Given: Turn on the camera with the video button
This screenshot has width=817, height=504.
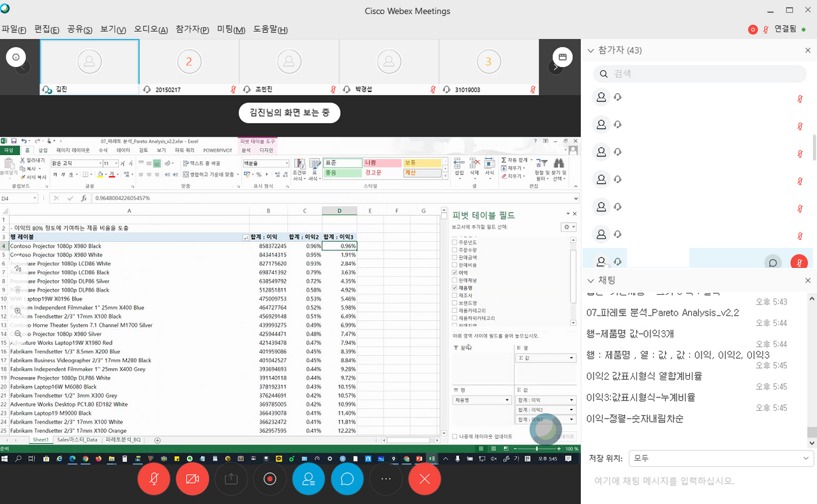Looking at the screenshot, I should [192, 479].
